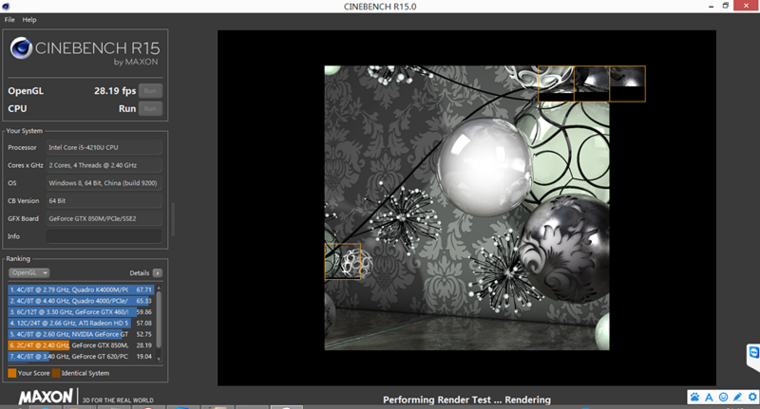This screenshot has height=409, width=760.
Task: Click the pencil icon in floating toolbar
Action: coord(738,397)
